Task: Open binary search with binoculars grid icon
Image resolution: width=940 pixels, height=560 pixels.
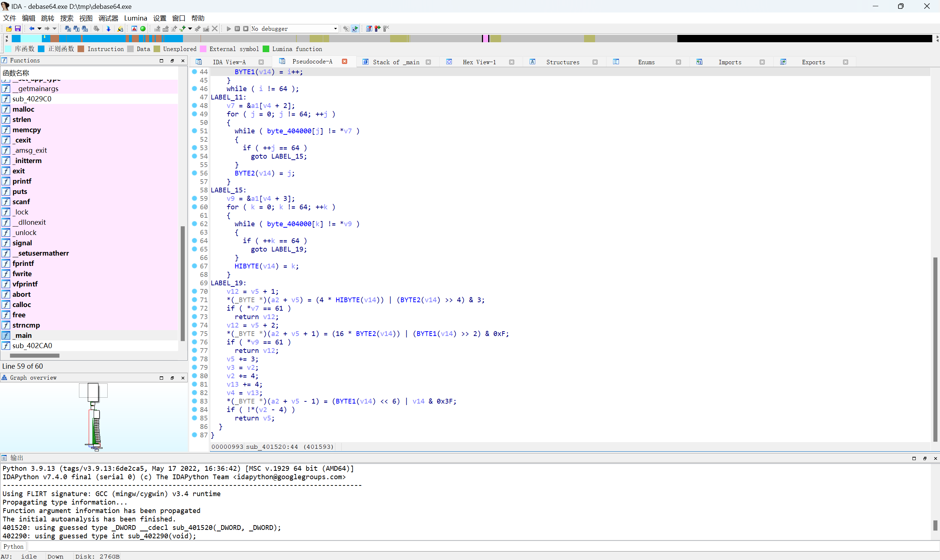Action: [68, 29]
